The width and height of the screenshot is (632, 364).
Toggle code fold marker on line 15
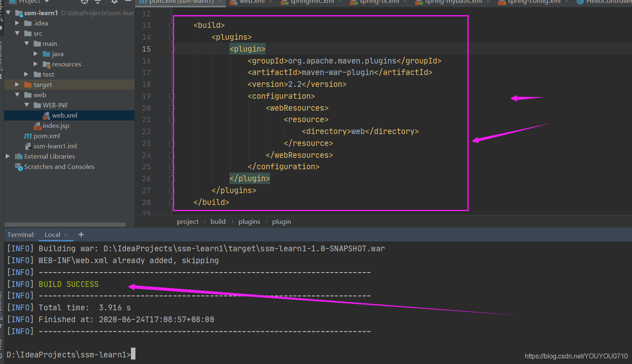point(172,49)
